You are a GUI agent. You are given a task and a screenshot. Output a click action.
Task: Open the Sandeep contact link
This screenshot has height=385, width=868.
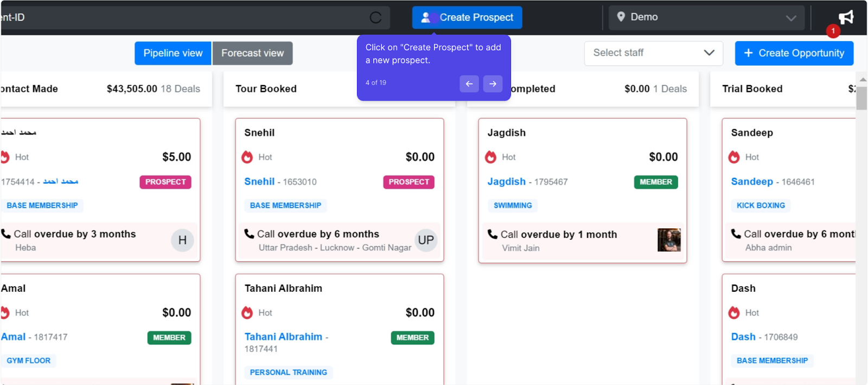click(752, 182)
